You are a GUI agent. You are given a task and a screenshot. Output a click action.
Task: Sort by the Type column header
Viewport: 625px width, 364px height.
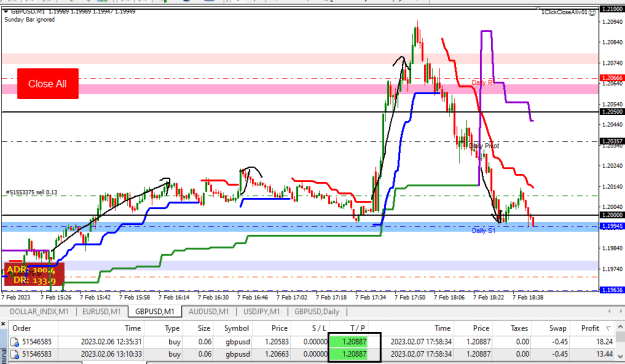[172, 328]
